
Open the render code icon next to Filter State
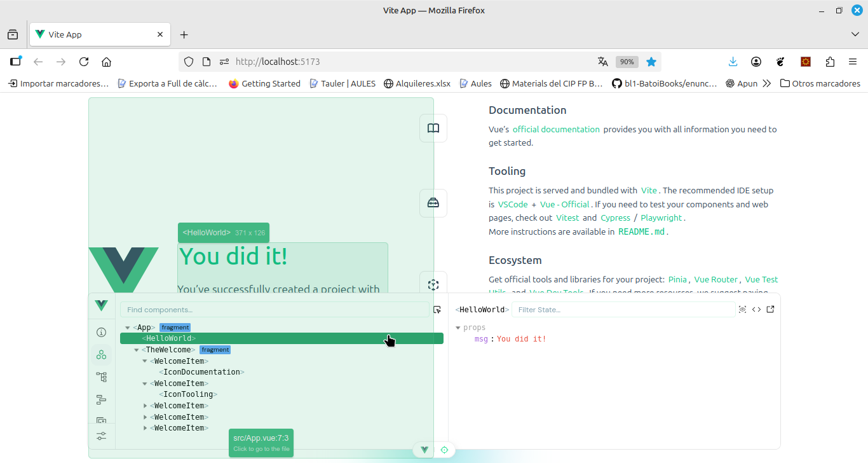[x=756, y=309]
